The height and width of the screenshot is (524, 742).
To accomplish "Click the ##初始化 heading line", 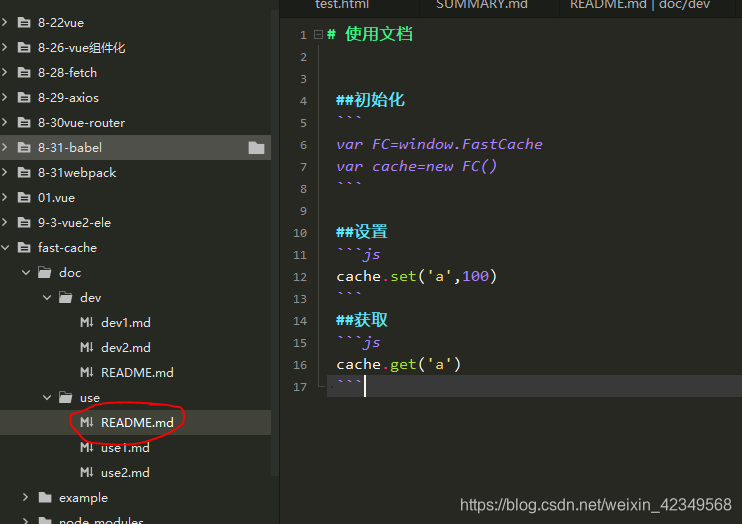I will 371,100.
